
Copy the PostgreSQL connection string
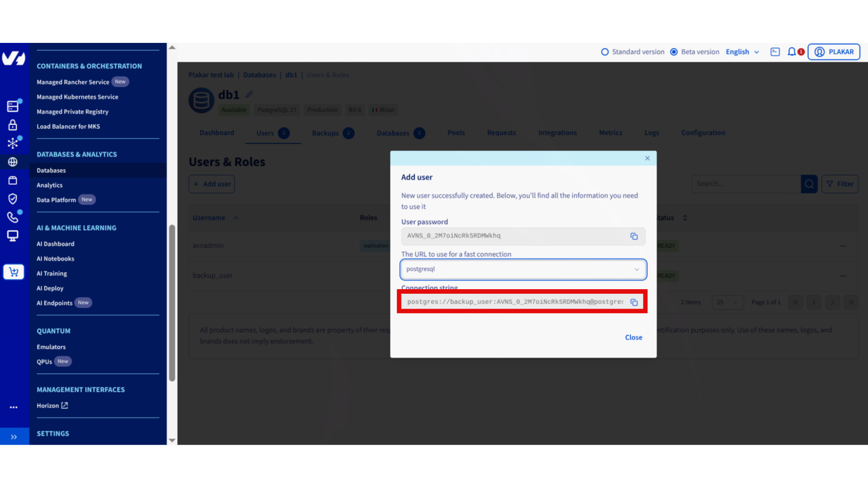tap(634, 302)
